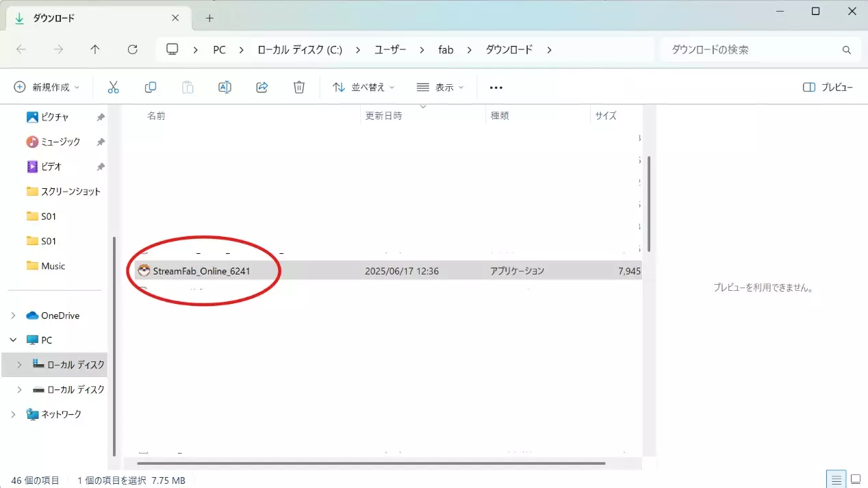This screenshot has width=868, height=488.
Task: Open the 並べ替え sort dropdown
Action: [363, 88]
